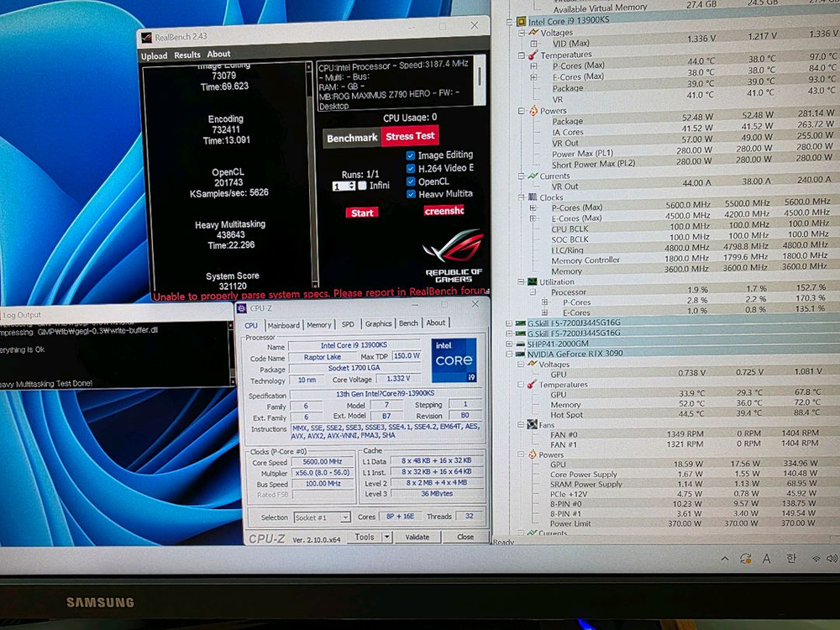The width and height of the screenshot is (840, 630).
Task: Click the Close button at bottom of CPU-Z
Action: [465, 536]
